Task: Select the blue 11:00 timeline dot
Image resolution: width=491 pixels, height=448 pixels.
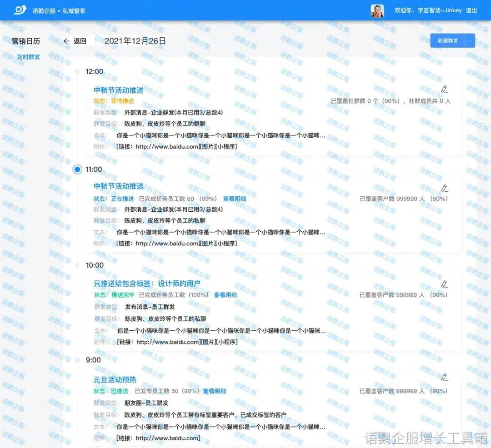Action: click(x=76, y=169)
